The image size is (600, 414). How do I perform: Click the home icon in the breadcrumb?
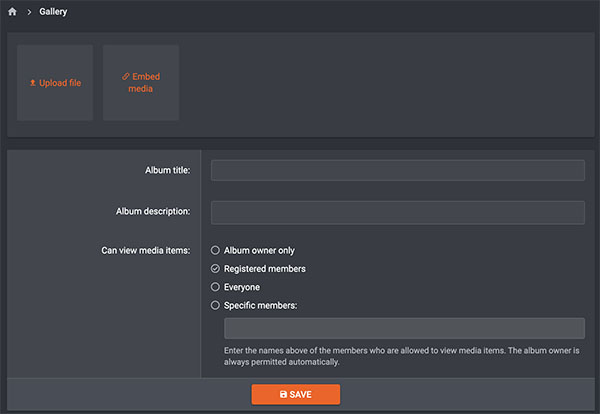(x=13, y=12)
